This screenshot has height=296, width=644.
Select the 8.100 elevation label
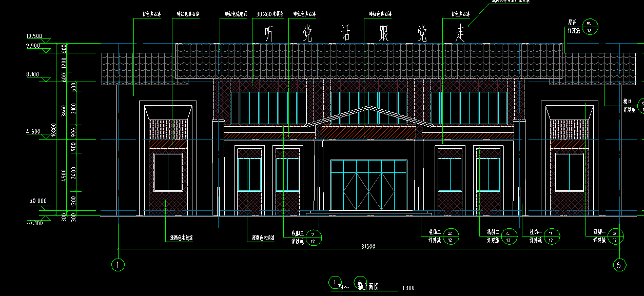click(x=33, y=74)
